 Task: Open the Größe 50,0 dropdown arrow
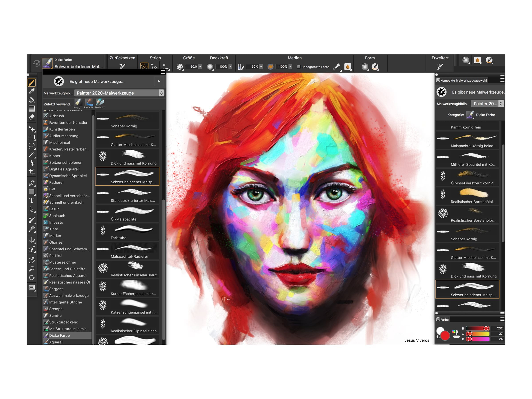pyautogui.click(x=200, y=67)
